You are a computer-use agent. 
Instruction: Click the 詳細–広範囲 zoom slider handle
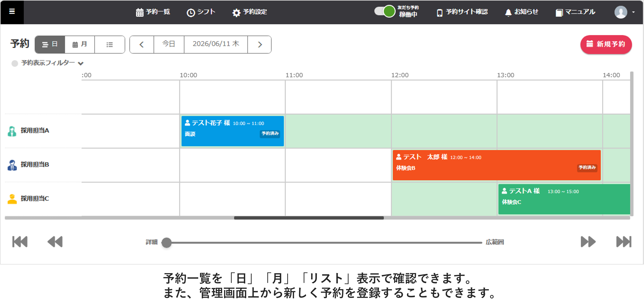tap(167, 242)
